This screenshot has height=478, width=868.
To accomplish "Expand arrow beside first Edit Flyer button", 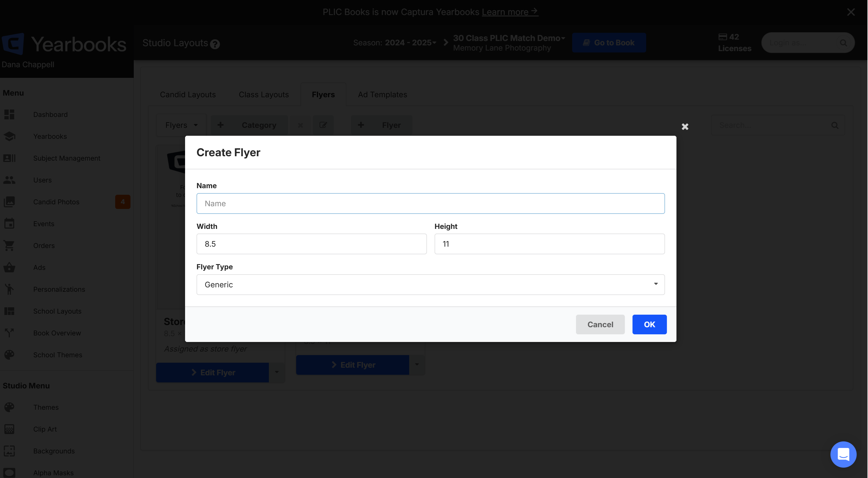I will click(x=277, y=373).
